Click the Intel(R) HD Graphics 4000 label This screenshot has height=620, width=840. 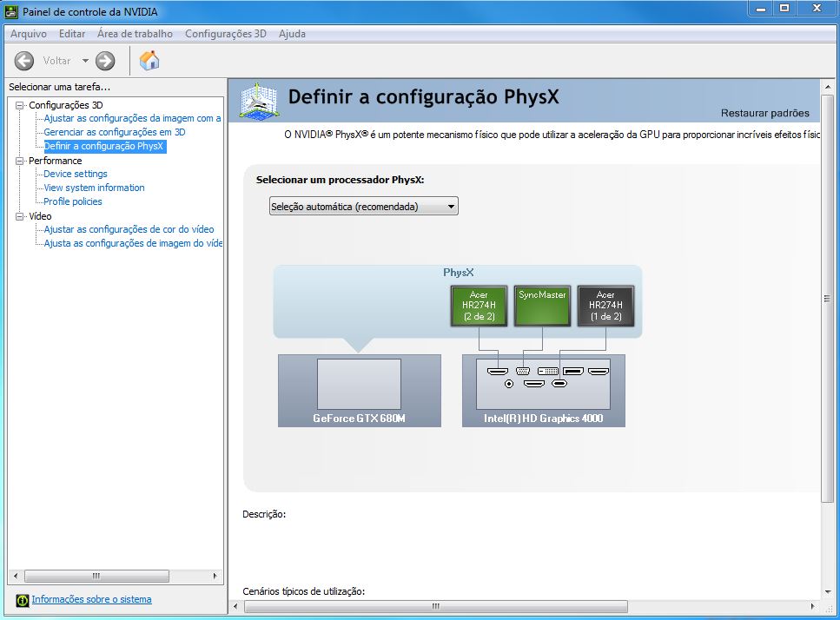[x=543, y=419]
